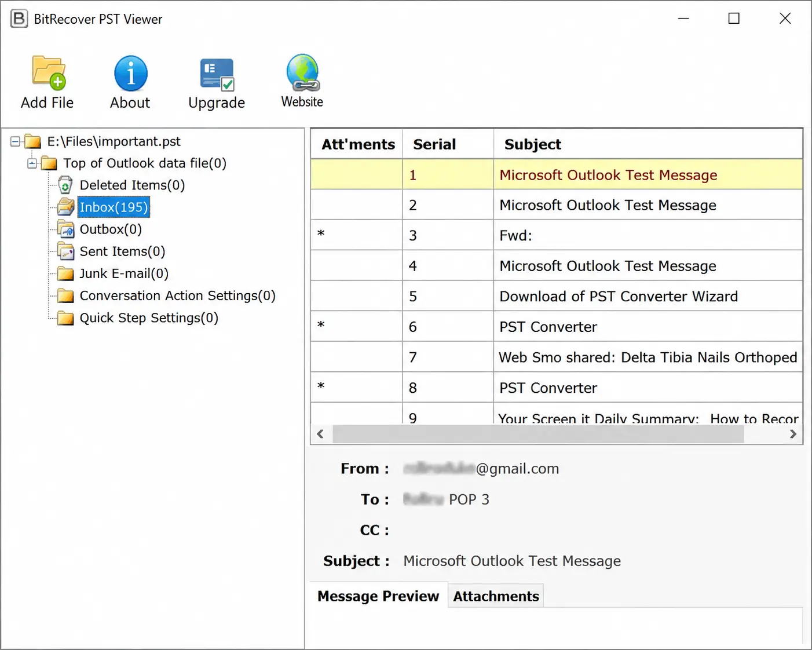Minimize the BitRecover PST Viewer window
This screenshot has width=812, height=650.
683,19
